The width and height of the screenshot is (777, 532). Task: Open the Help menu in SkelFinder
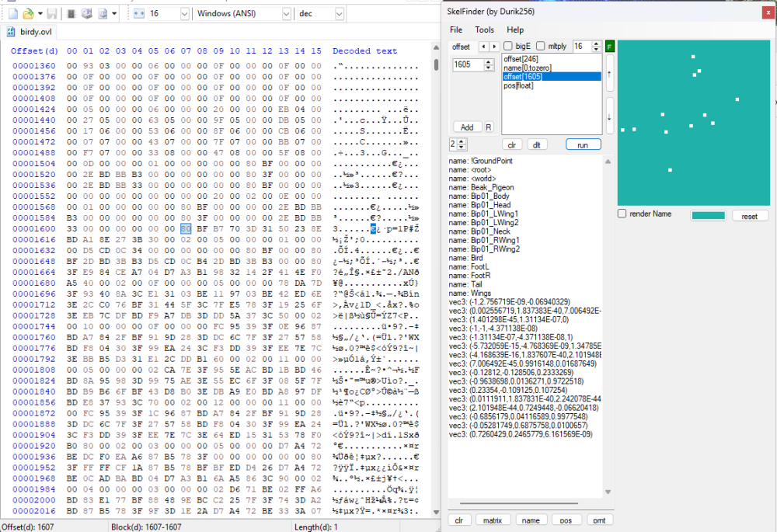[515, 30]
